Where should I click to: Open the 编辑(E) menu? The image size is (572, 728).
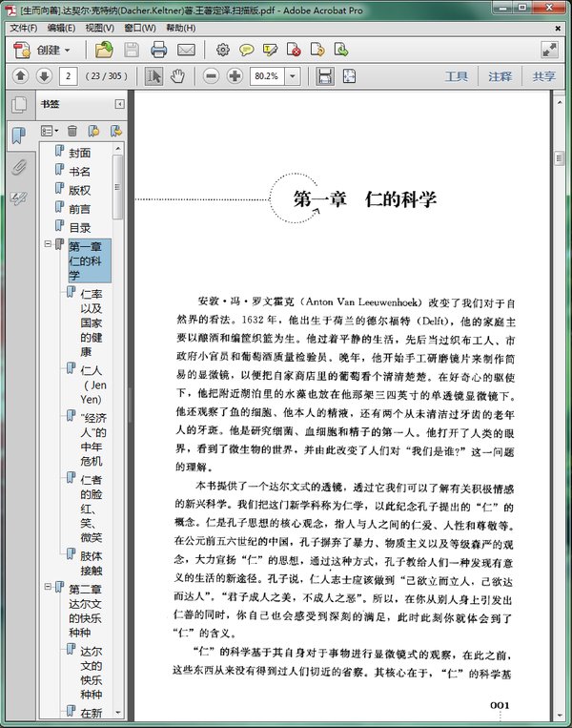[61, 28]
